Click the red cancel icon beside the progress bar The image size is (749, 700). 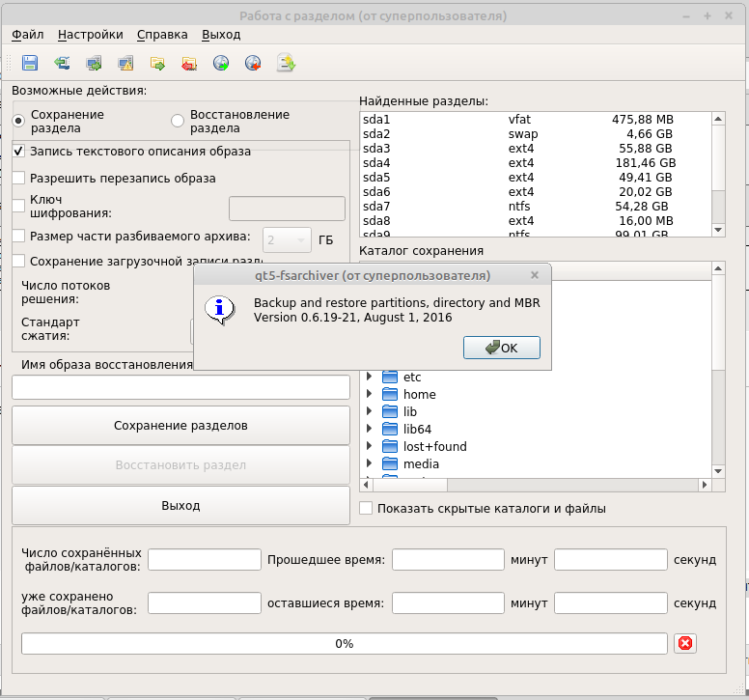(685, 643)
